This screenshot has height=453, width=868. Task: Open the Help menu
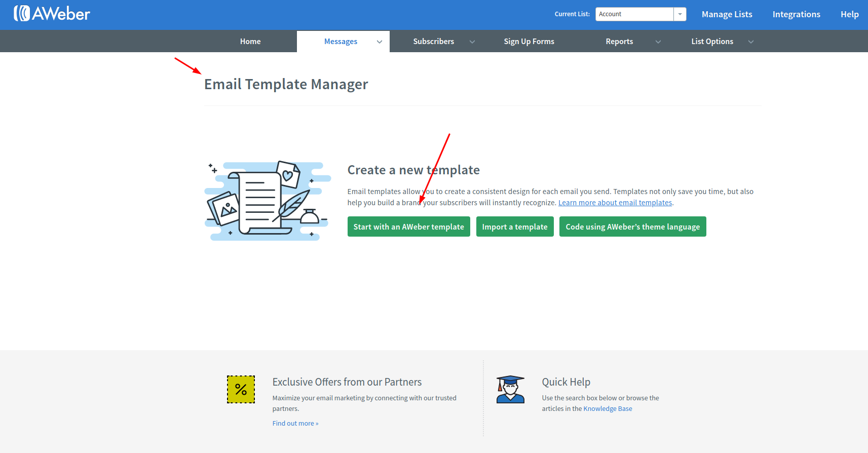(x=849, y=14)
